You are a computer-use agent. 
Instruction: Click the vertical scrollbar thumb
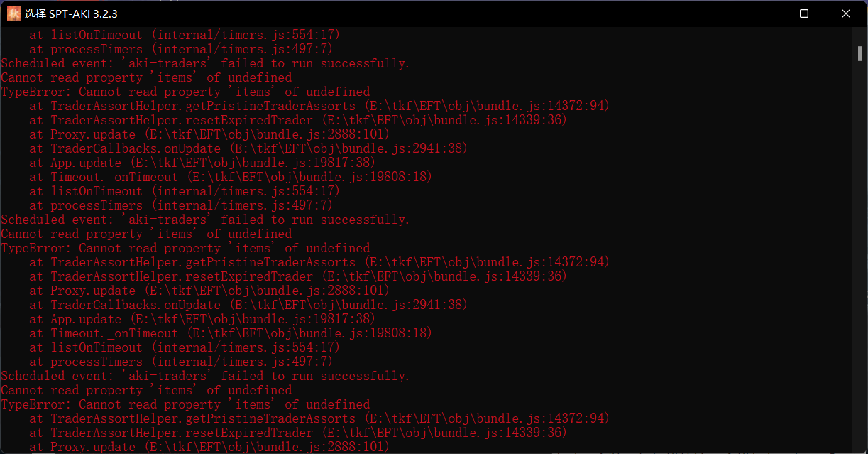click(x=859, y=52)
